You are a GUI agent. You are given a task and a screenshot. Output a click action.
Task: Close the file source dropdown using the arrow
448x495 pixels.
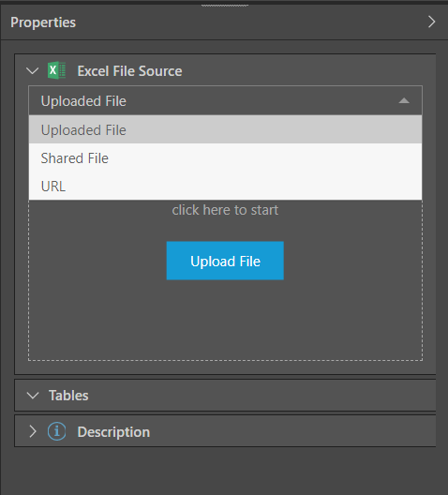[404, 100]
